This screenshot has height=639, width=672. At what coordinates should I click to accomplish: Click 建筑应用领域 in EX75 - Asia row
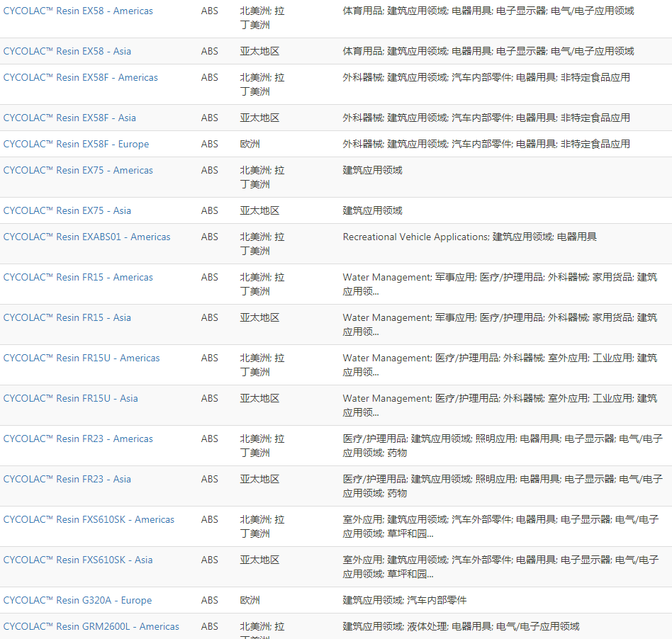(372, 210)
